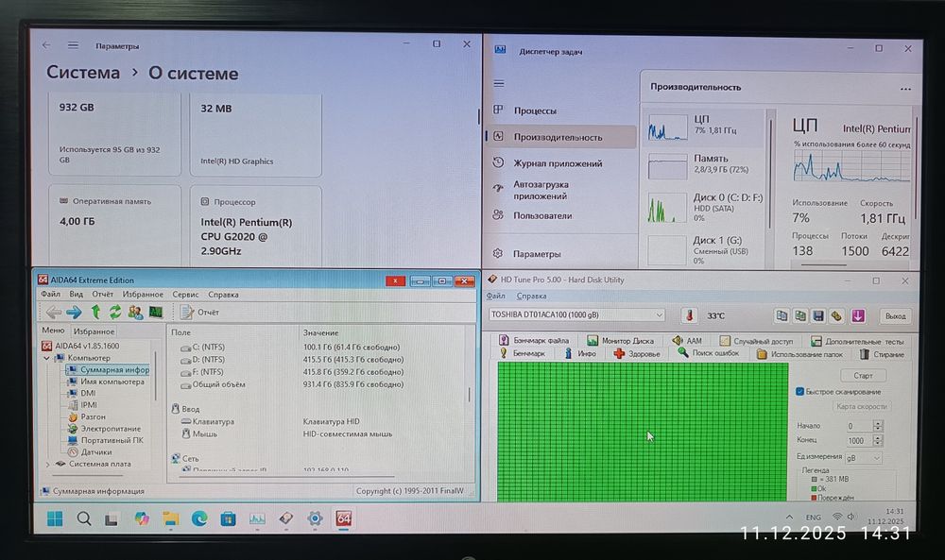Click the ENG language indicator in tray
This screenshot has height=560, width=945.
[x=814, y=518]
